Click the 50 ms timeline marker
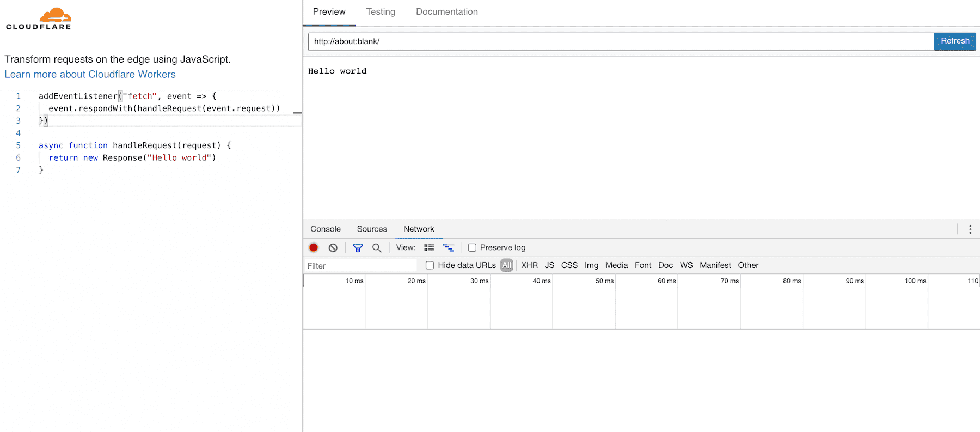This screenshot has width=980, height=432. coord(604,281)
